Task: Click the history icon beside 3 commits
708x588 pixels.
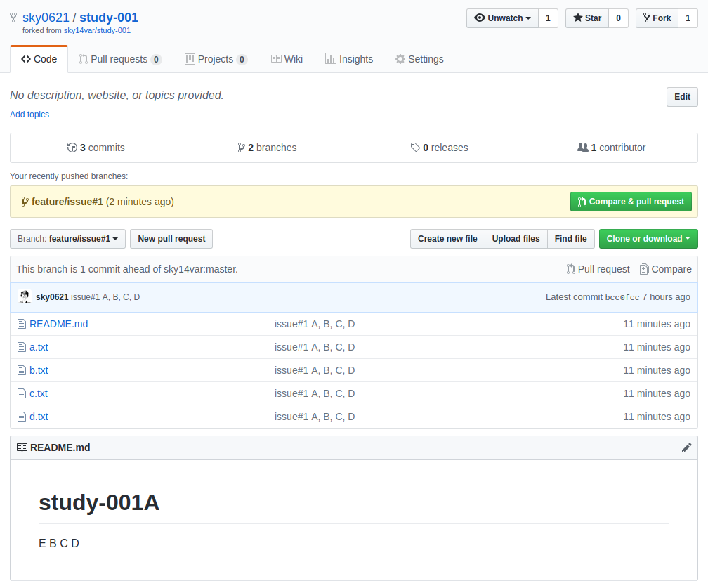Action: (72, 148)
